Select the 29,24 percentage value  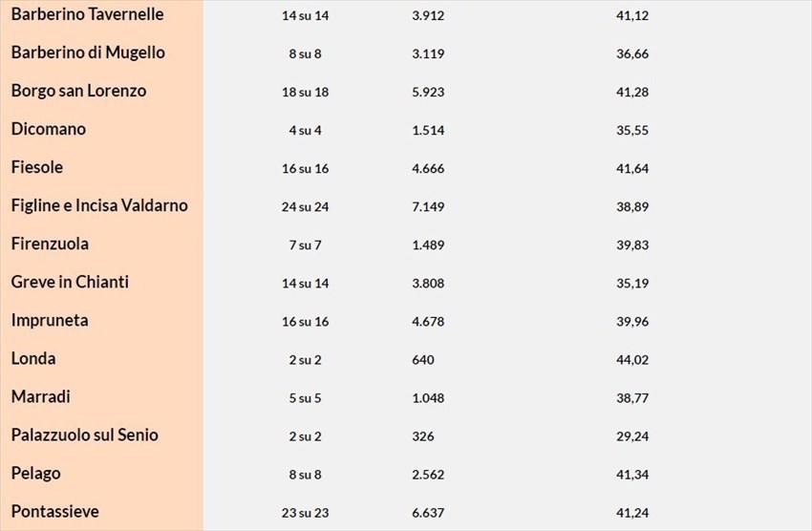click(x=632, y=436)
